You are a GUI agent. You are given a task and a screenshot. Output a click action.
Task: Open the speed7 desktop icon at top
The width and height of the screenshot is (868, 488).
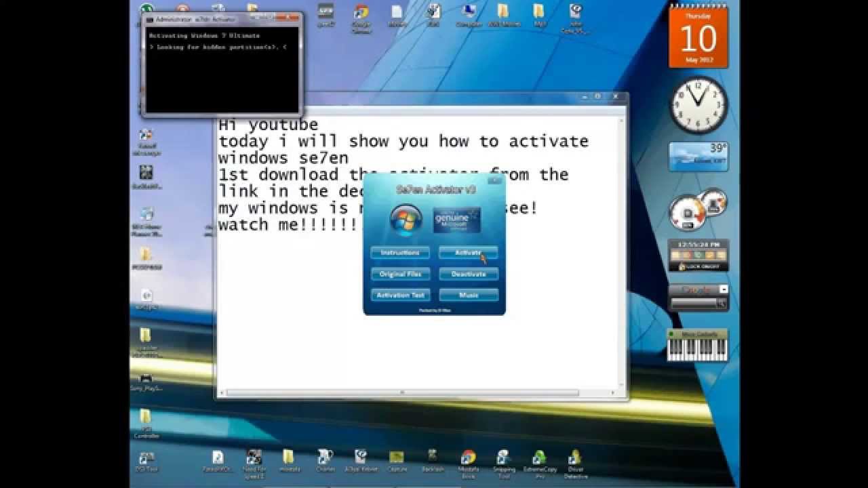pyautogui.click(x=325, y=16)
